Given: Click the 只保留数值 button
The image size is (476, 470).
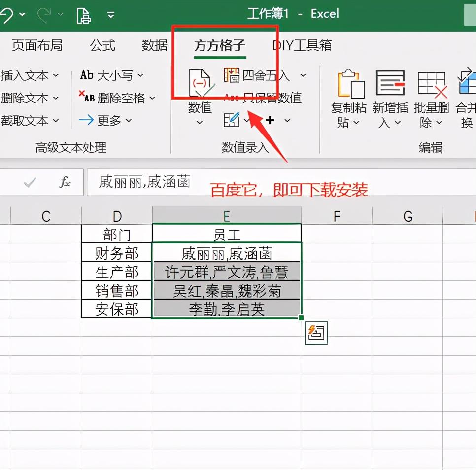Looking at the screenshot, I should (x=263, y=98).
